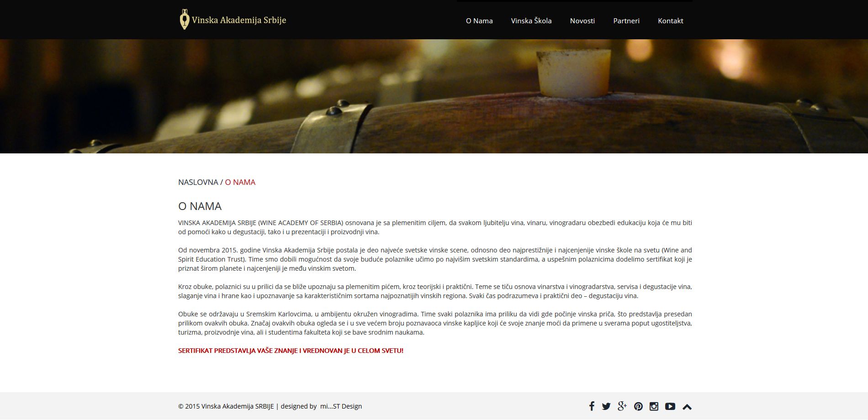Open the Kontakt page
The image size is (868, 420).
point(671,21)
